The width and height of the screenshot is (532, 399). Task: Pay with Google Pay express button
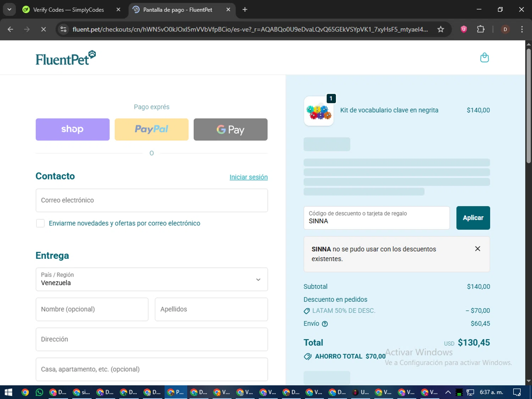coord(231,129)
